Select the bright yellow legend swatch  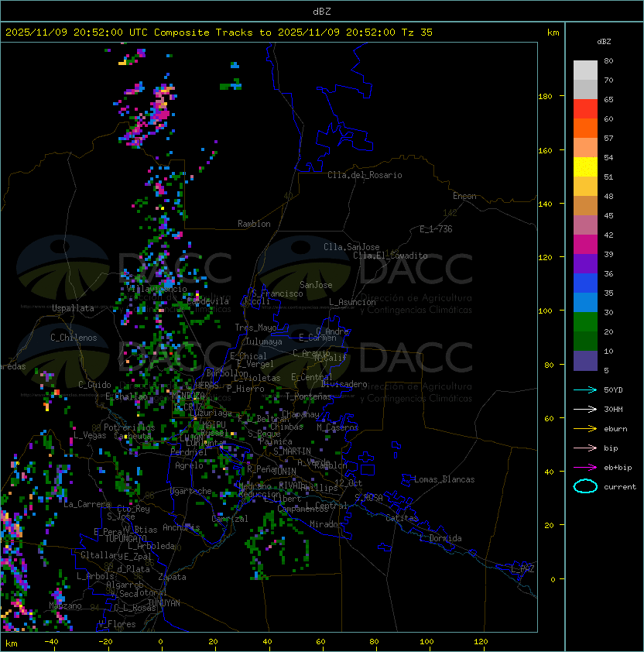coord(585,167)
